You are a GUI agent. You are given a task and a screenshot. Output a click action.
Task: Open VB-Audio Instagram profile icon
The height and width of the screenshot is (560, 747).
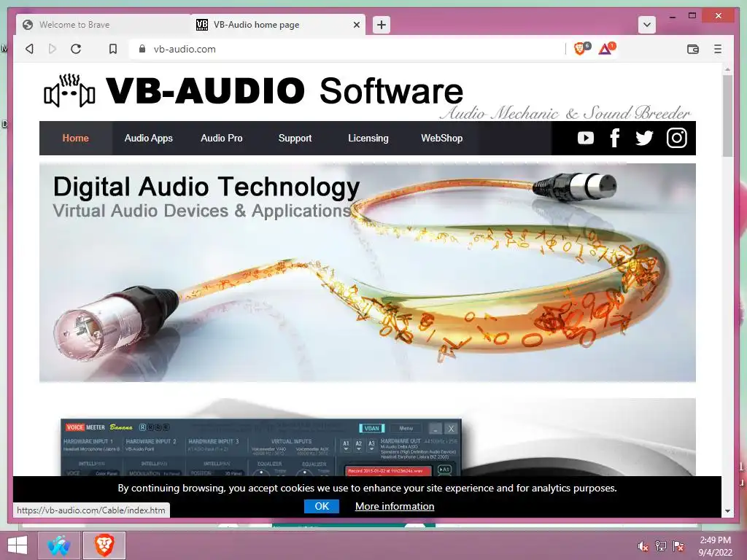676,138
